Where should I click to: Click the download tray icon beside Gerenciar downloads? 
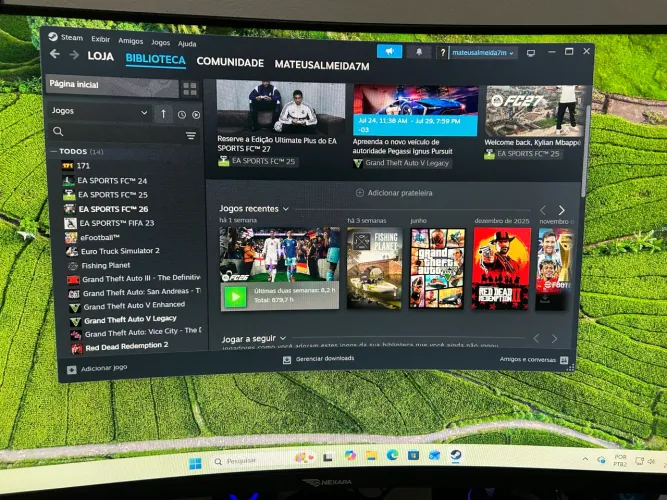(x=287, y=360)
